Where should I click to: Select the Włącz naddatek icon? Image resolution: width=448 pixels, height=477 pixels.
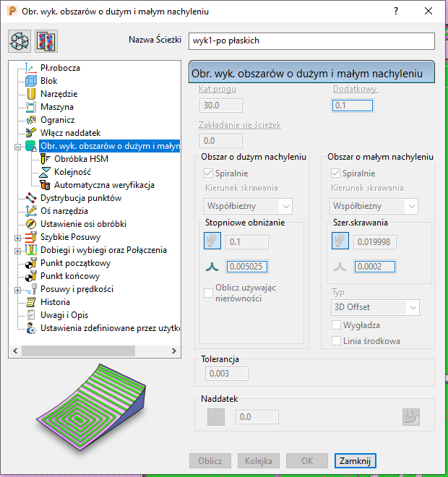coord(31,133)
